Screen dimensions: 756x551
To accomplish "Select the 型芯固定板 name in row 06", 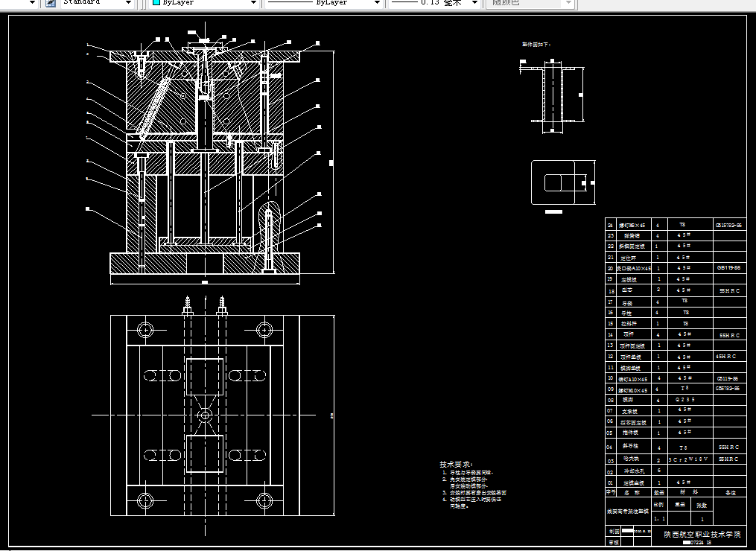I will coord(633,422).
